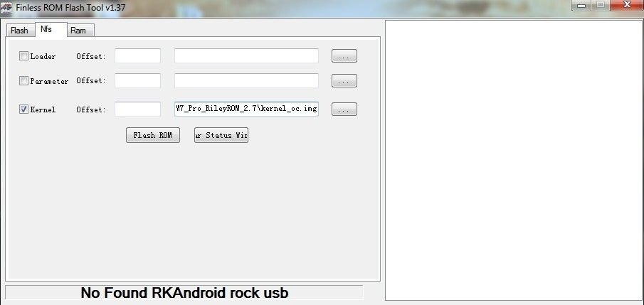The width and height of the screenshot is (644, 305).
Task: Click the Loader file path field
Action: (246, 56)
